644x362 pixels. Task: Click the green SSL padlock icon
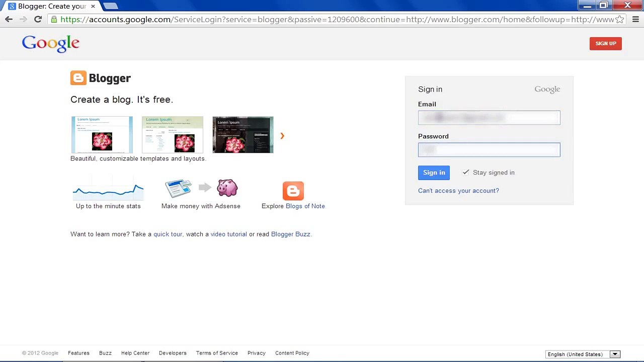(x=54, y=20)
